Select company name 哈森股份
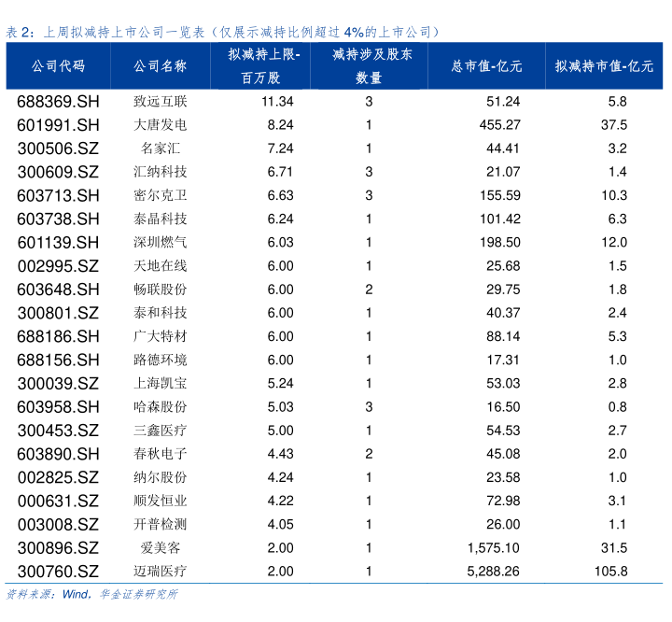This screenshot has height=622, width=672. [161, 406]
